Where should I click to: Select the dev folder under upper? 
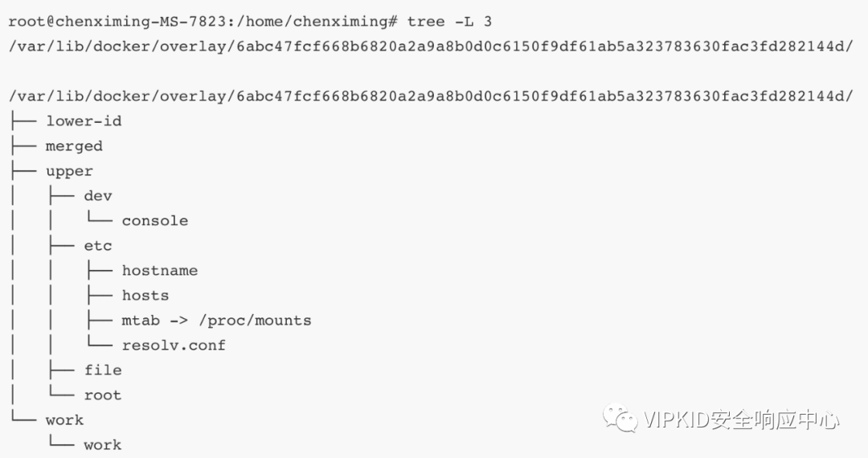click(98, 196)
